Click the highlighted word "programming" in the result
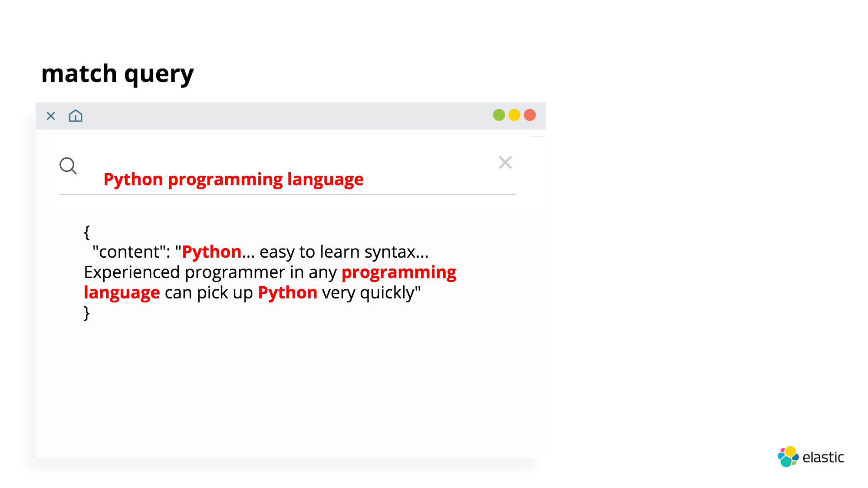The image size is (868, 488). tap(399, 272)
